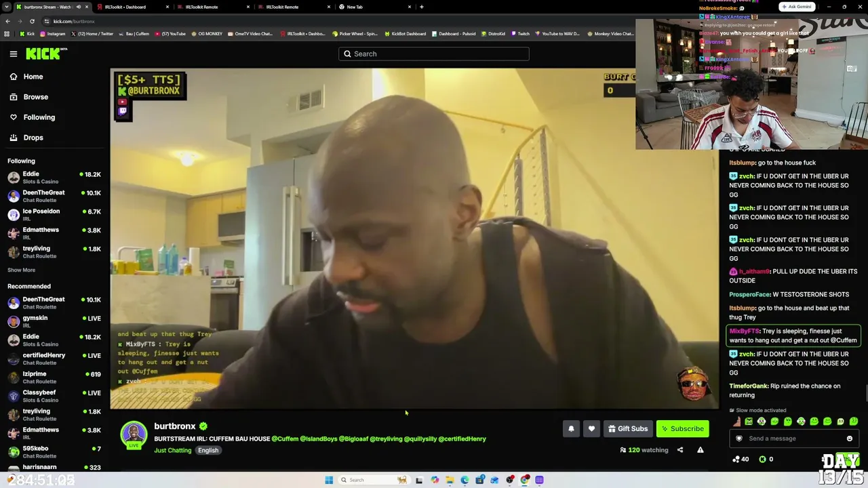
Task: Share the stream via share icon
Action: pyautogui.click(x=680, y=450)
